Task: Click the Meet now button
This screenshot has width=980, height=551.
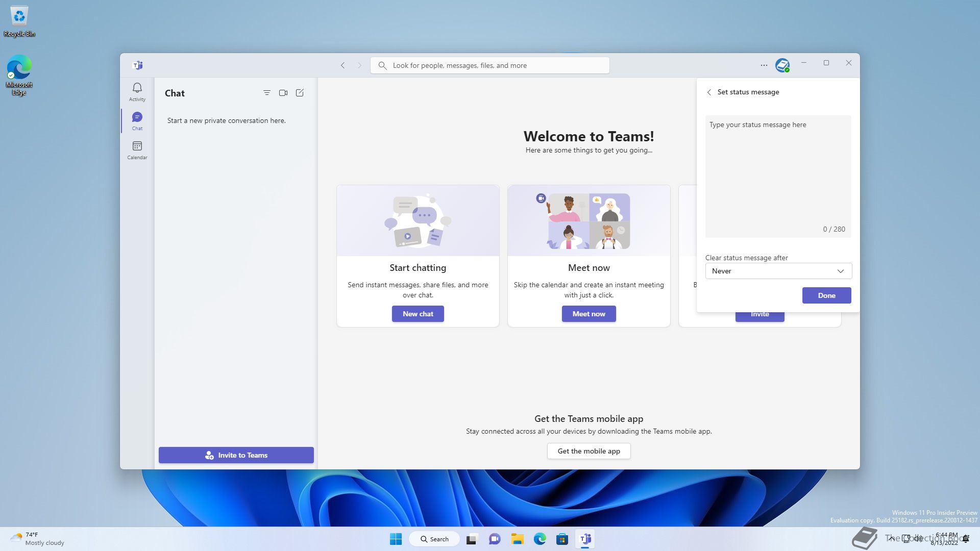Action: click(x=589, y=314)
